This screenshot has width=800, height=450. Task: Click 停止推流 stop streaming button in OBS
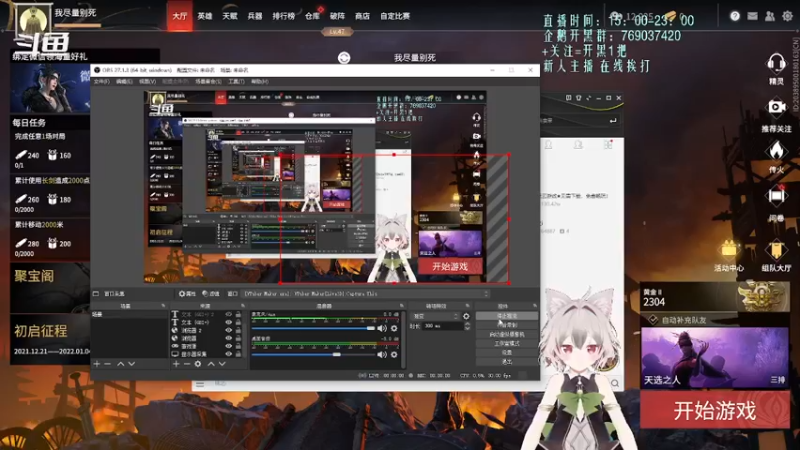[x=507, y=316]
